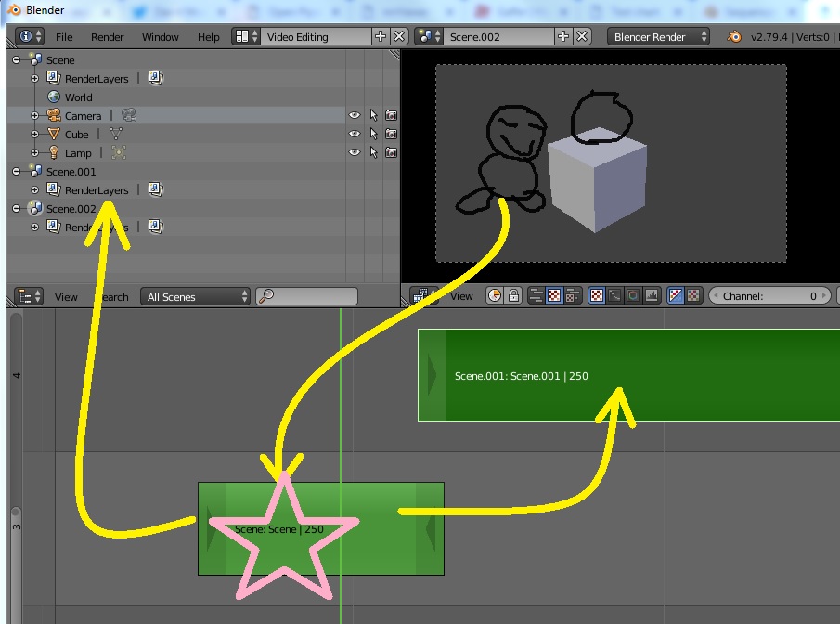
Task: Open the outliner View menu
Action: point(66,297)
